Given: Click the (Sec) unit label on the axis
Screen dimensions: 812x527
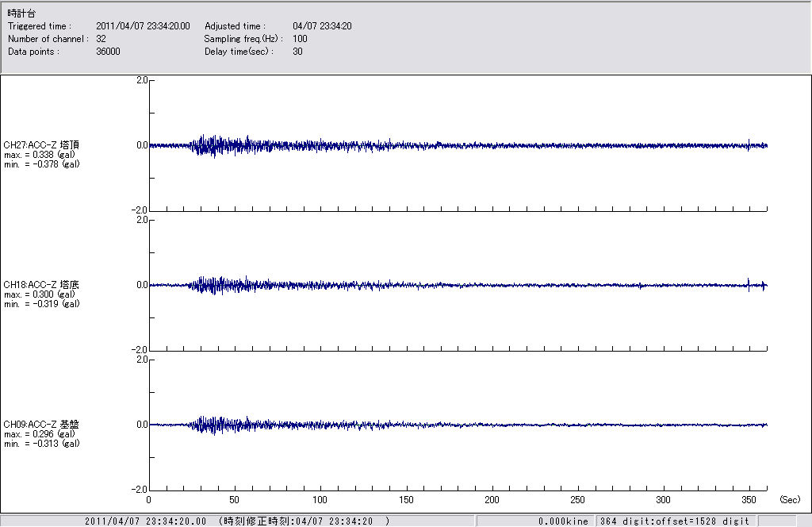Looking at the screenshot, I should pos(789,500).
